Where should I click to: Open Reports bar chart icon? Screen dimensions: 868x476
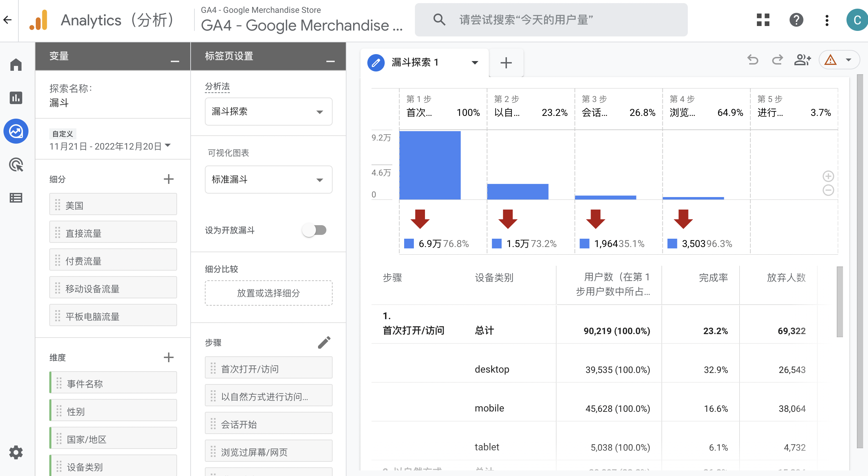16,98
